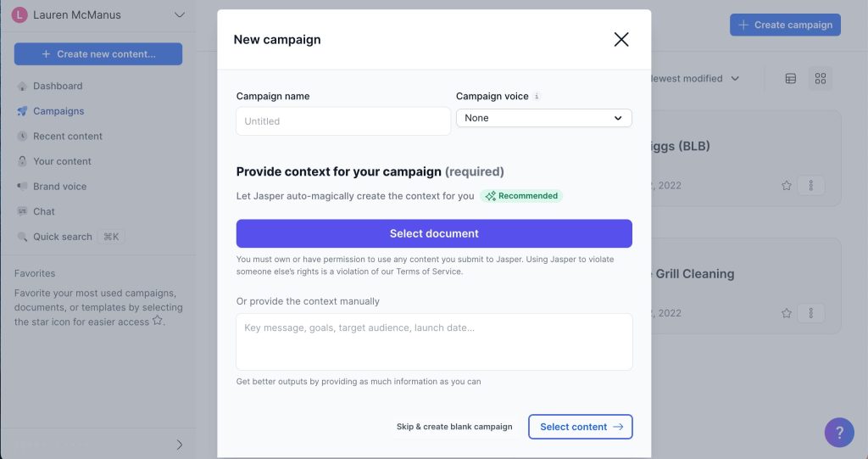868x459 pixels.
Task: Star the Grill Cleaning campaign card
Action: pyautogui.click(x=786, y=313)
